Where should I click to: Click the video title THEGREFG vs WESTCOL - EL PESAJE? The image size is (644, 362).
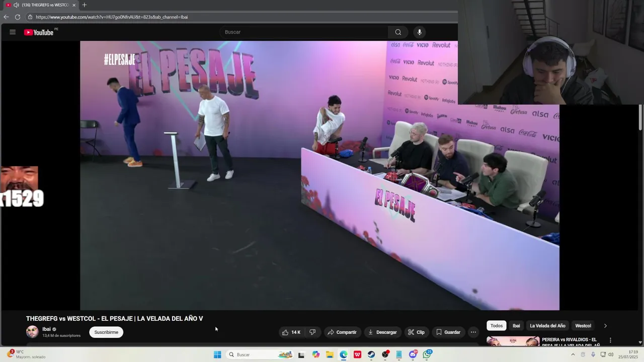pyautogui.click(x=115, y=319)
